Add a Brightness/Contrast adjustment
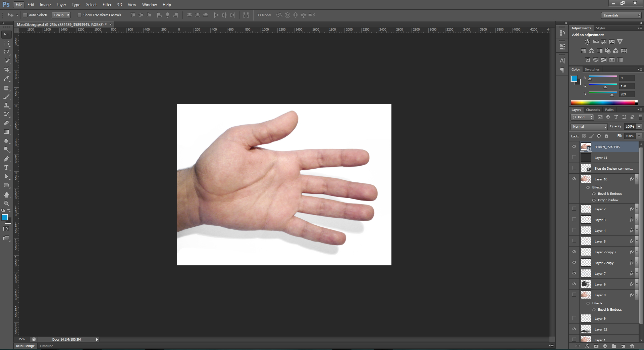Screen dimensions: 644x350 [x=587, y=42]
